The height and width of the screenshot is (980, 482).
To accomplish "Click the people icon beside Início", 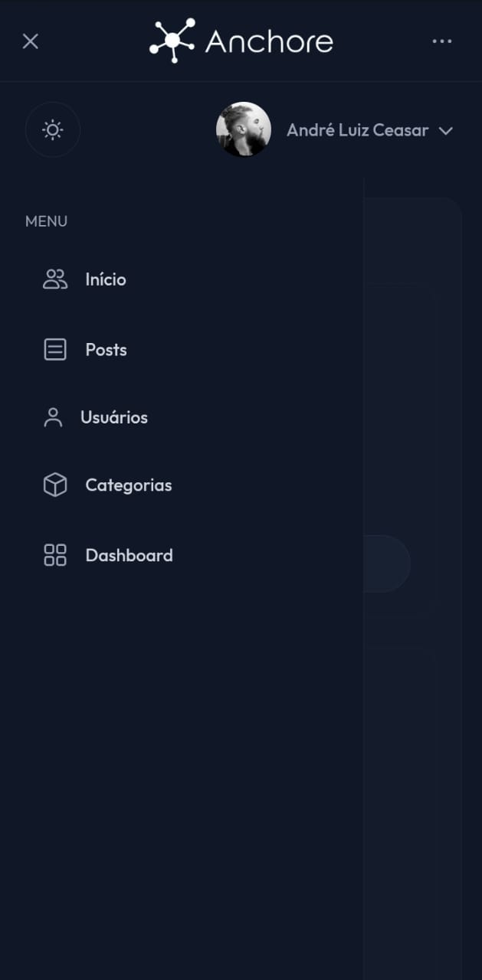I will pyautogui.click(x=55, y=279).
